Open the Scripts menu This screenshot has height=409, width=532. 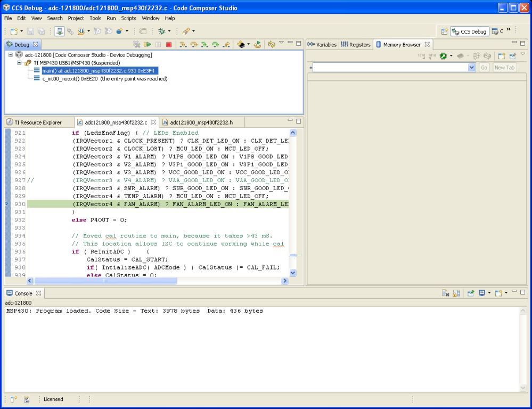point(128,18)
